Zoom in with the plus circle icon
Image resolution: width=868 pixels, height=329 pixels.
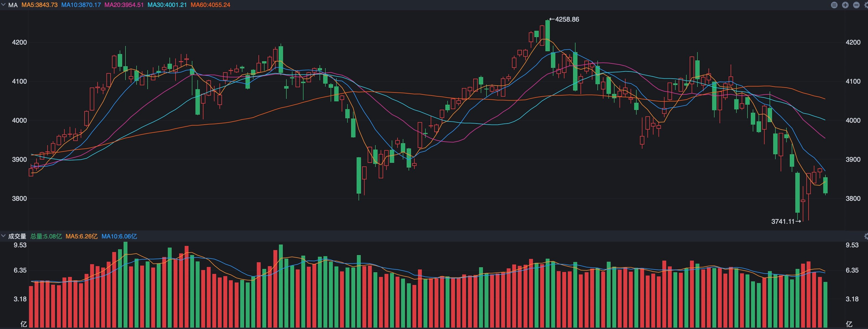tap(845, 5)
